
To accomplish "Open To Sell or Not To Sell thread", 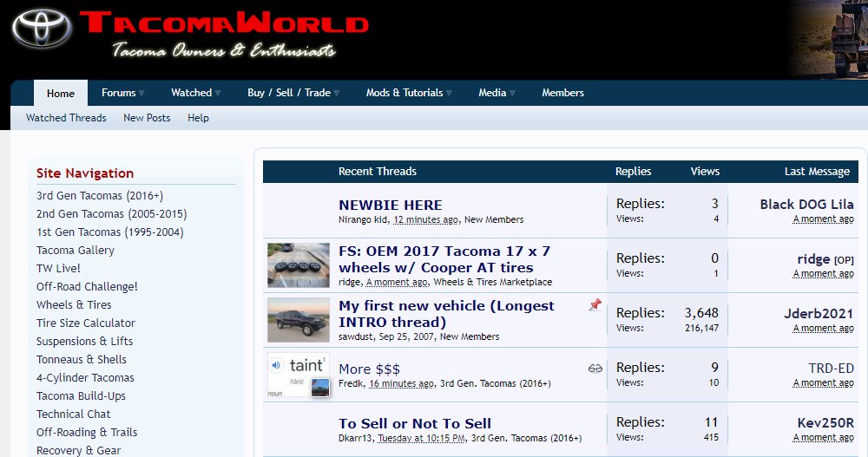I will point(415,424).
